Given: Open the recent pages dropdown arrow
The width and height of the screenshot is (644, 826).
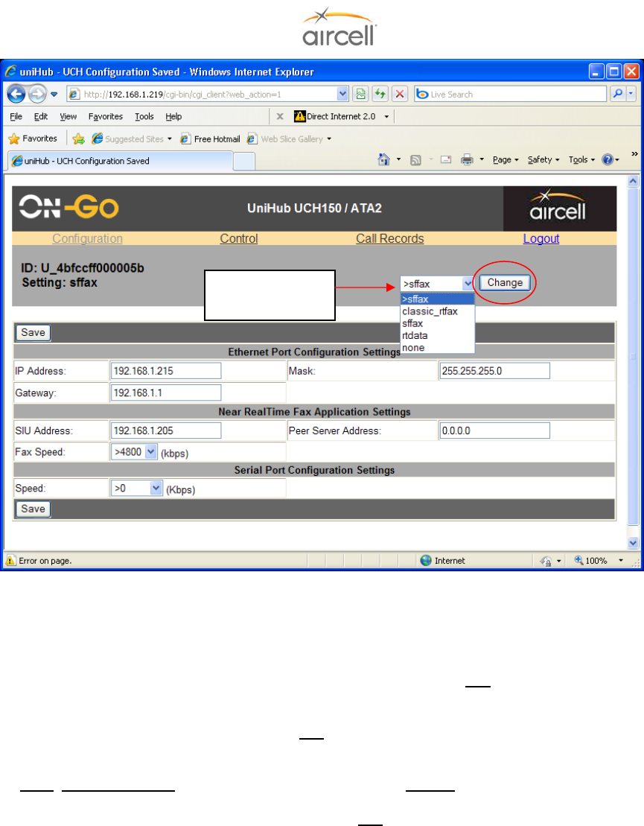Looking at the screenshot, I should pyautogui.click(x=54, y=95).
